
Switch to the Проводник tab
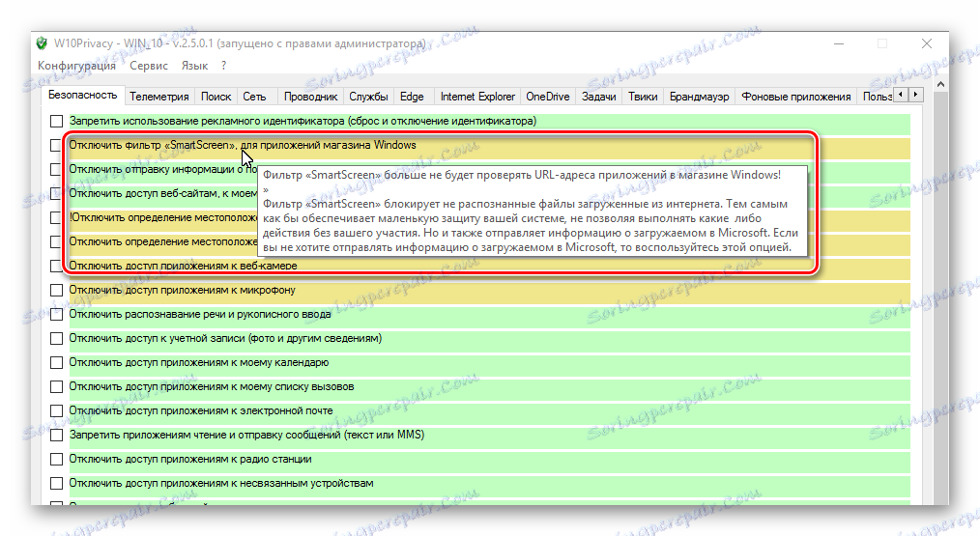click(x=310, y=97)
